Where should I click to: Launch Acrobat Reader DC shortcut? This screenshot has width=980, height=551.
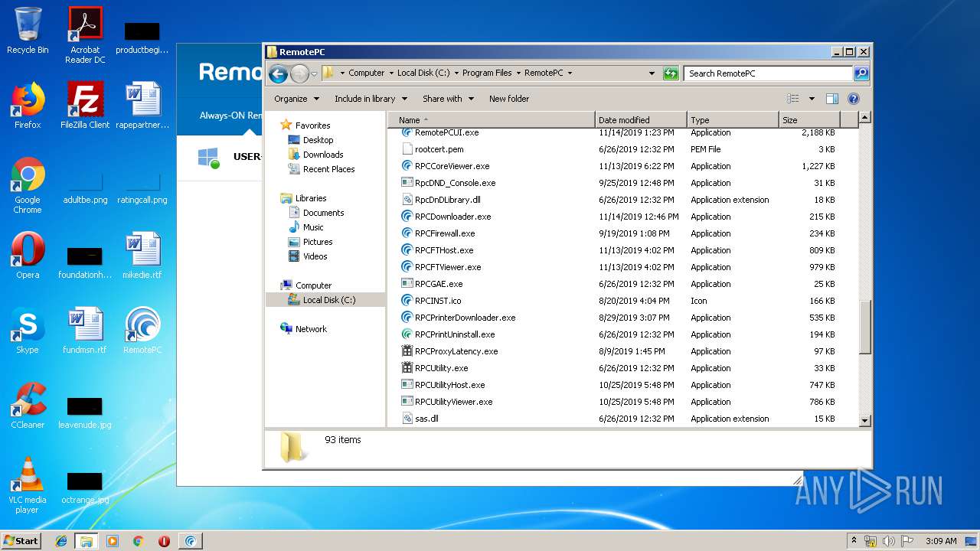tap(85, 34)
